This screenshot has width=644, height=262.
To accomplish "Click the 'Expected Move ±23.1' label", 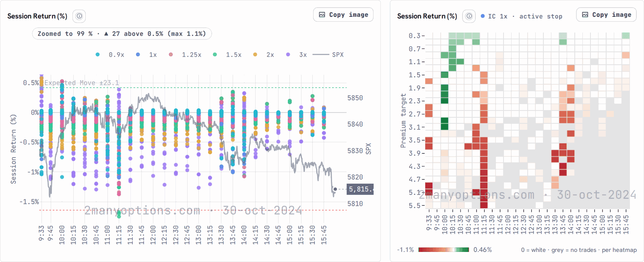I will point(82,83).
